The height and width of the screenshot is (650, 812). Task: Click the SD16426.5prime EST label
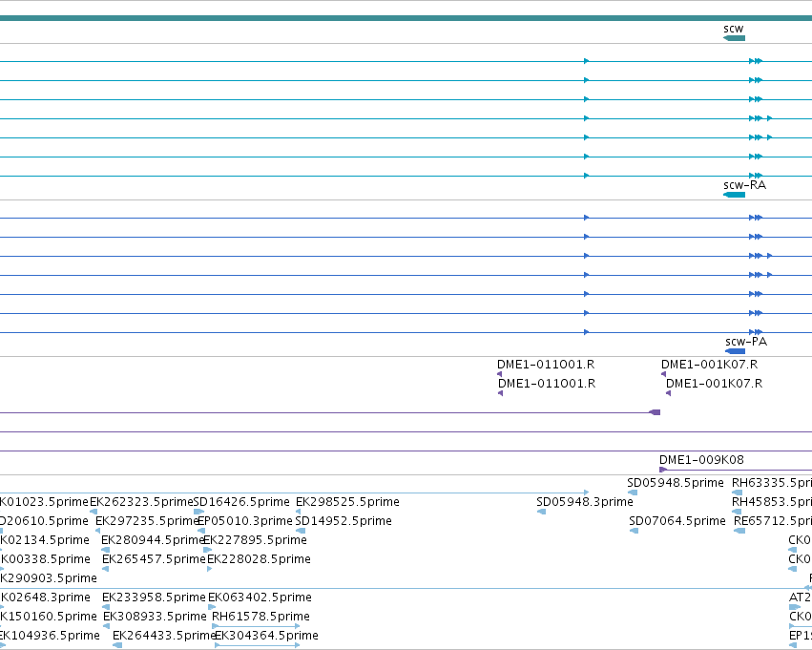point(241,502)
